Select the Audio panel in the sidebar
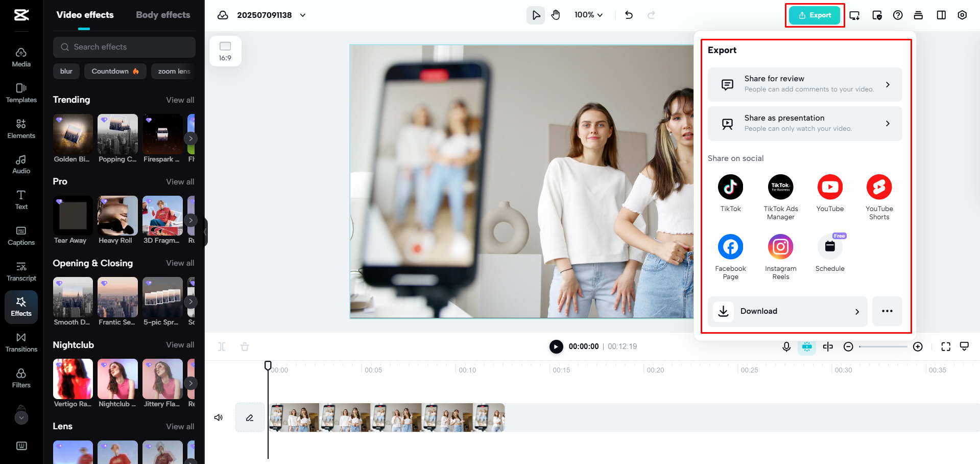 (x=21, y=164)
